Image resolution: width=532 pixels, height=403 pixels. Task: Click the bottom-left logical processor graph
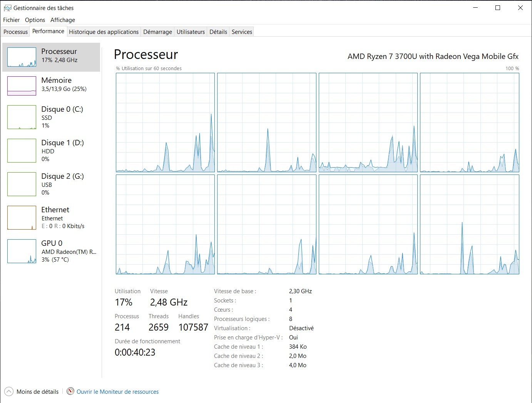tap(165, 224)
